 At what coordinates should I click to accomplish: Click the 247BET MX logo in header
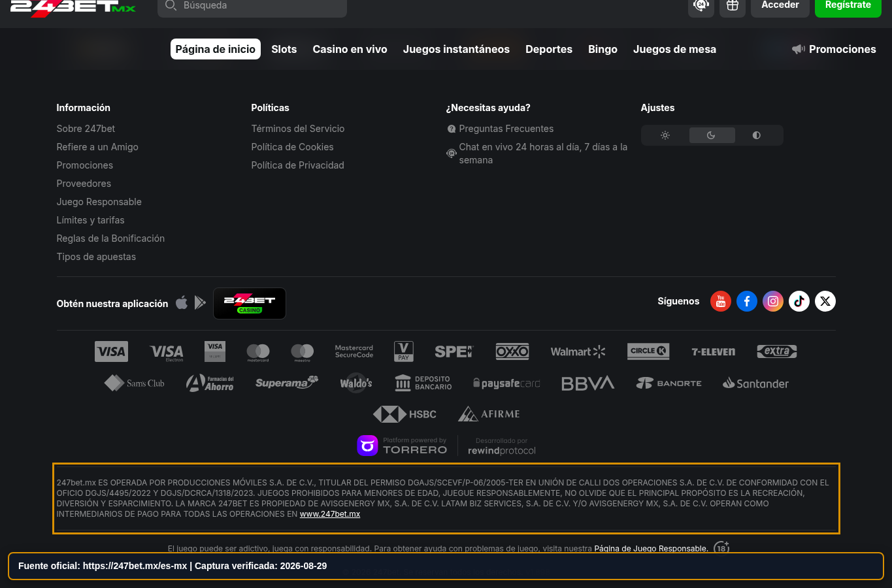[x=73, y=7]
